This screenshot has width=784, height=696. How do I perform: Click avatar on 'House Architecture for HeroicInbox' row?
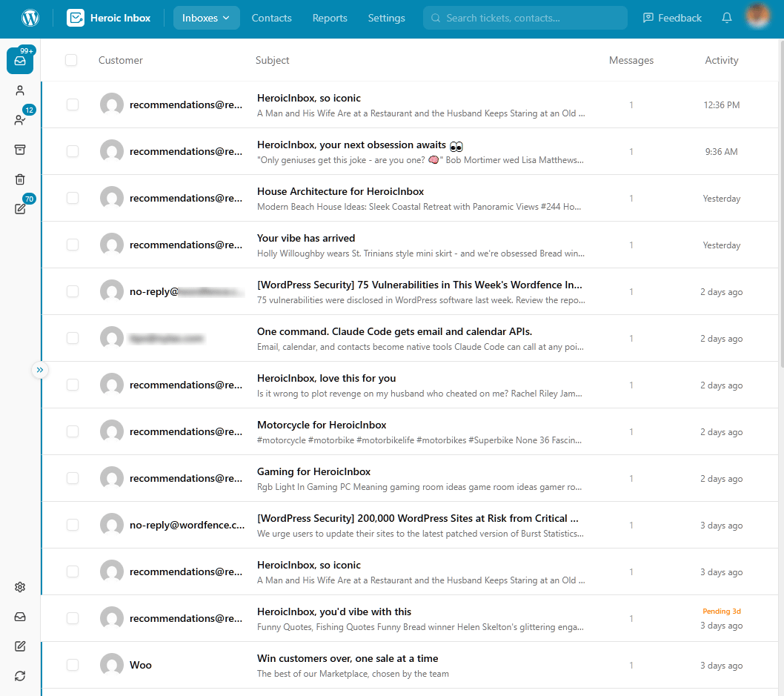[x=111, y=198]
